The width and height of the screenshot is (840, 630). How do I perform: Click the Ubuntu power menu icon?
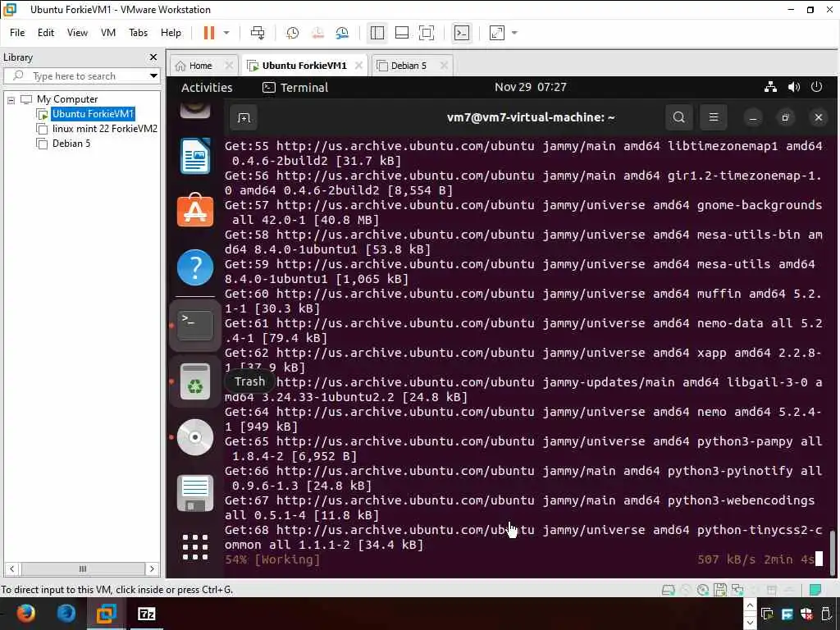[816, 87]
